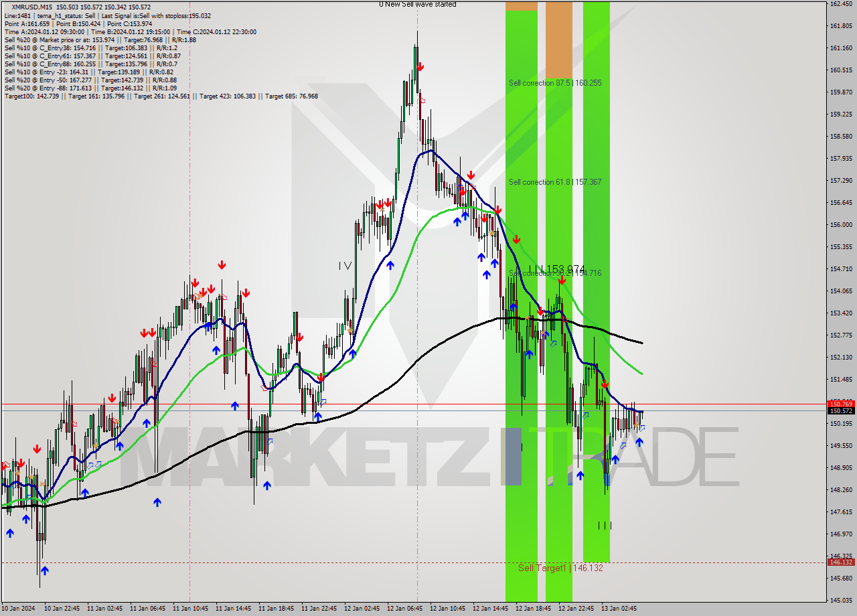Click 162.450 on the price axis

point(841,4)
